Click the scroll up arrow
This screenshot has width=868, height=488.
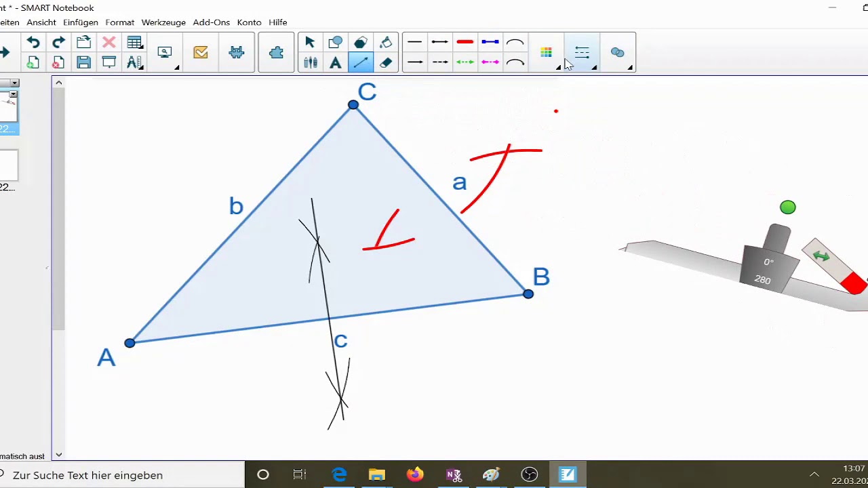[59, 83]
